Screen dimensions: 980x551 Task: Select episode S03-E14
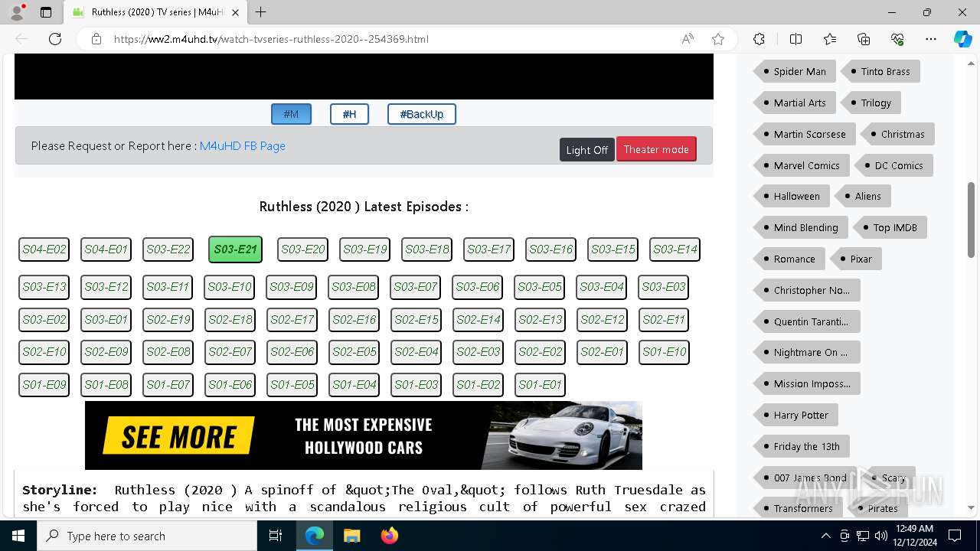675,249
